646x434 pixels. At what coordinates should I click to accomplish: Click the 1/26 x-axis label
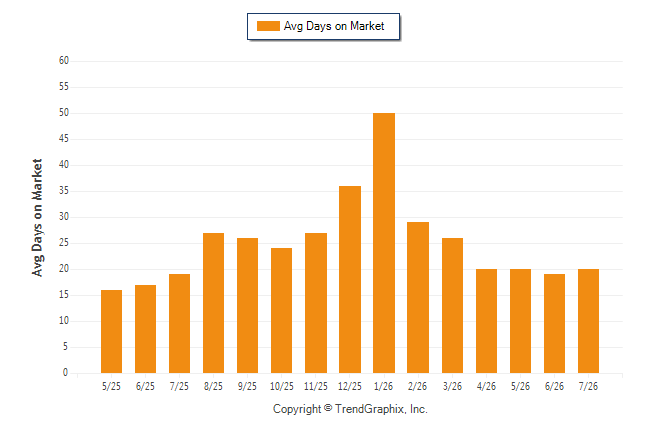(384, 386)
